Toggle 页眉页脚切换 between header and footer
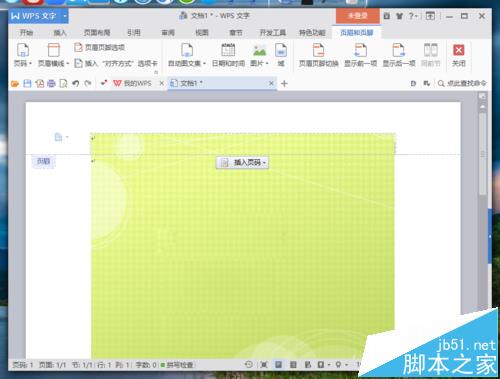Screen dimensions: 500x379 click(x=318, y=55)
